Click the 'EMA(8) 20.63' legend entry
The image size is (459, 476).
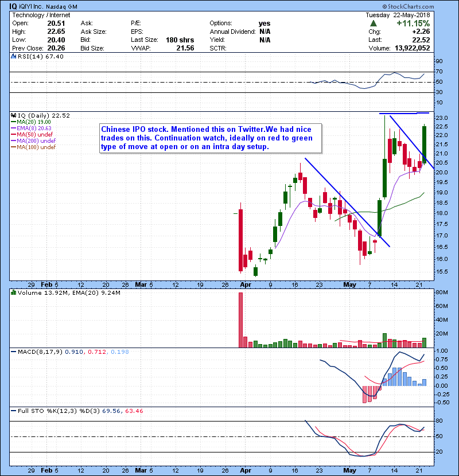click(32, 128)
